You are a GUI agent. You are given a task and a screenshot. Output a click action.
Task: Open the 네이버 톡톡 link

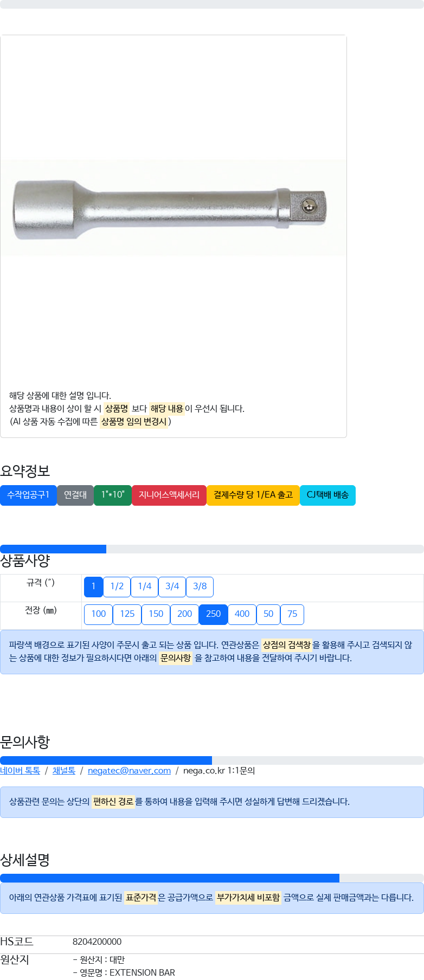point(20,771)
